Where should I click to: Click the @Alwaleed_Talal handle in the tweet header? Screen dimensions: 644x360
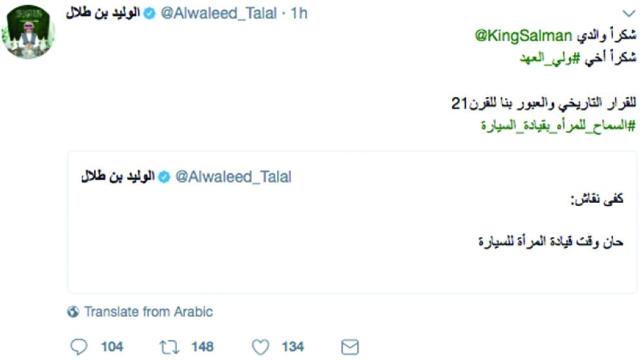point(218,14)
